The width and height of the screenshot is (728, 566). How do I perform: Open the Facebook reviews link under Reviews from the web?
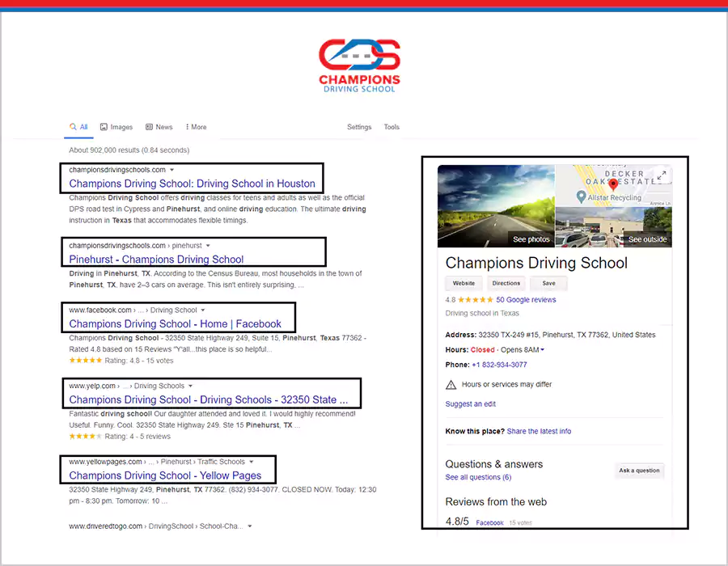490,523
